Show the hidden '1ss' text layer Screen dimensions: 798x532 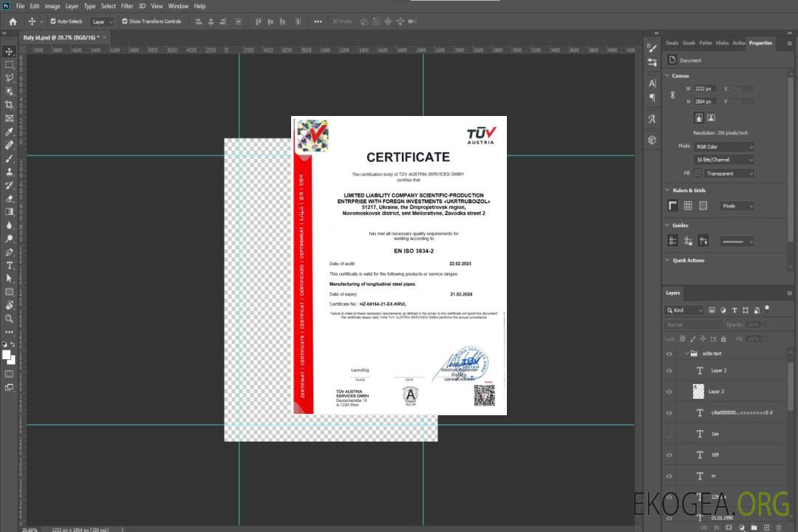pos(669,434)
